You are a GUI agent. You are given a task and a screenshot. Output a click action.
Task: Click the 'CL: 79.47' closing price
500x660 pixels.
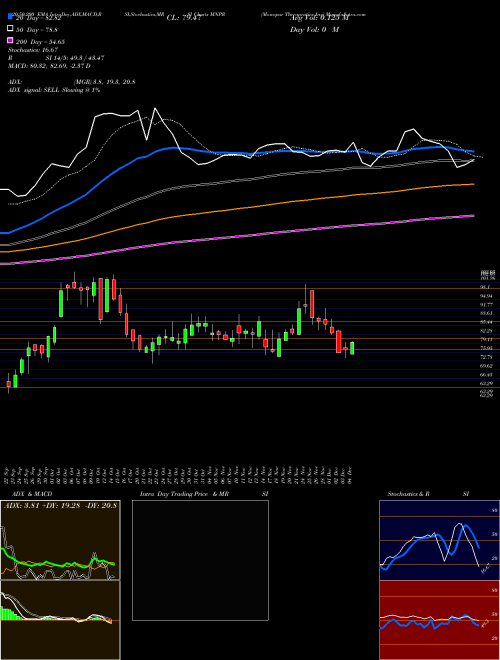(185, 18)
